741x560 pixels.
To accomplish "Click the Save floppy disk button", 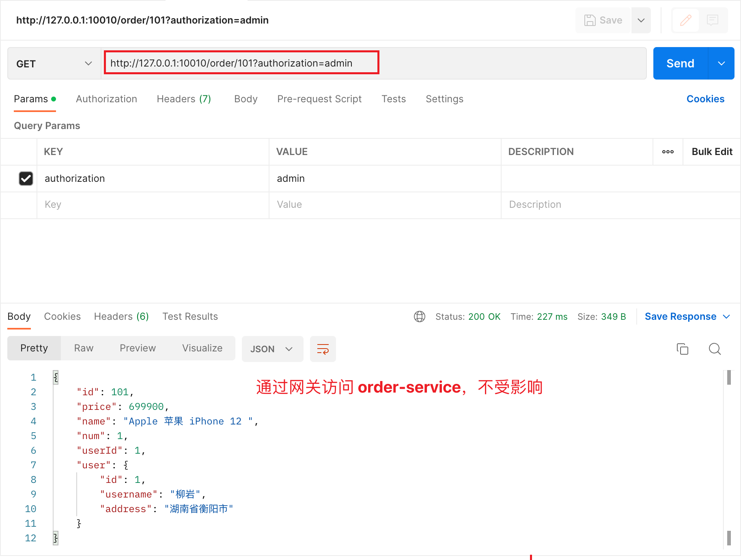I will [603, 20].
